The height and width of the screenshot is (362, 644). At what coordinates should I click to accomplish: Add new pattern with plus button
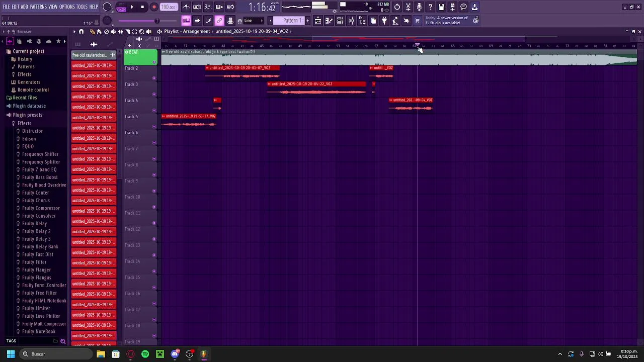pyautogui.click(x=307, y=21)
